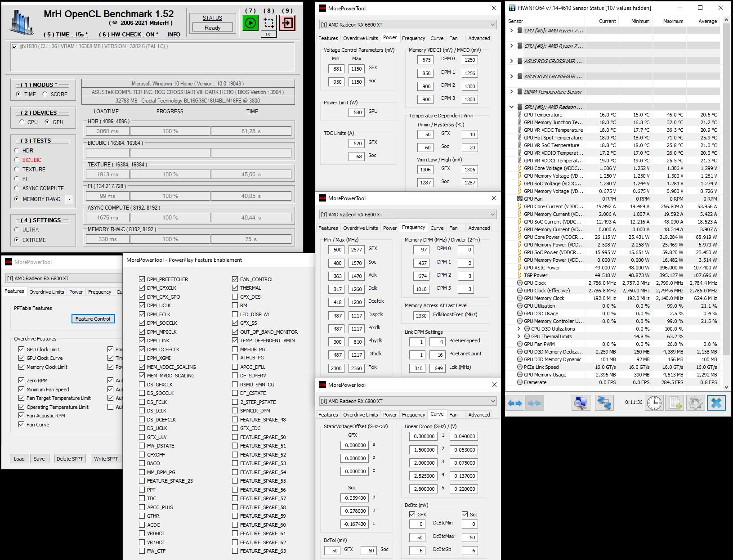Click the (5) TIME : 15s link
The image size is (733, 560).
(66, 35)
